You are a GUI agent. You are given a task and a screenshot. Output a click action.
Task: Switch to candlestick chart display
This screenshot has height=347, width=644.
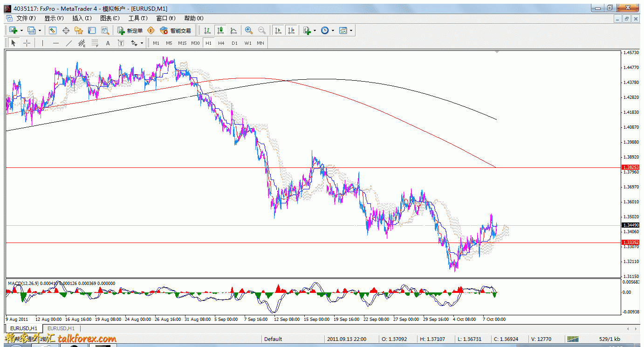pos(220,30)
